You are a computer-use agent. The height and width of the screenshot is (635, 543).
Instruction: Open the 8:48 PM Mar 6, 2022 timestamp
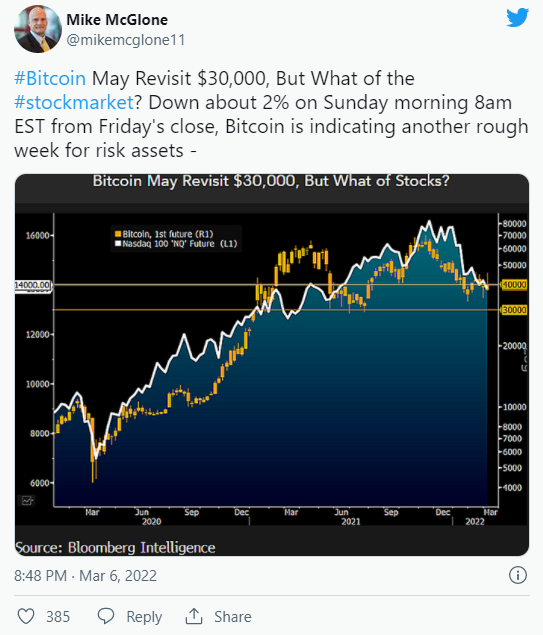click(x=85, y=575)
